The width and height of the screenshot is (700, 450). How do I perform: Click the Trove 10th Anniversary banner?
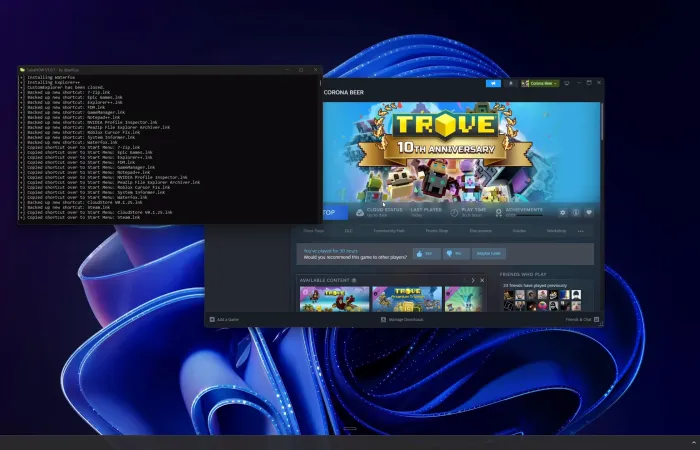(x=462, y=152)
